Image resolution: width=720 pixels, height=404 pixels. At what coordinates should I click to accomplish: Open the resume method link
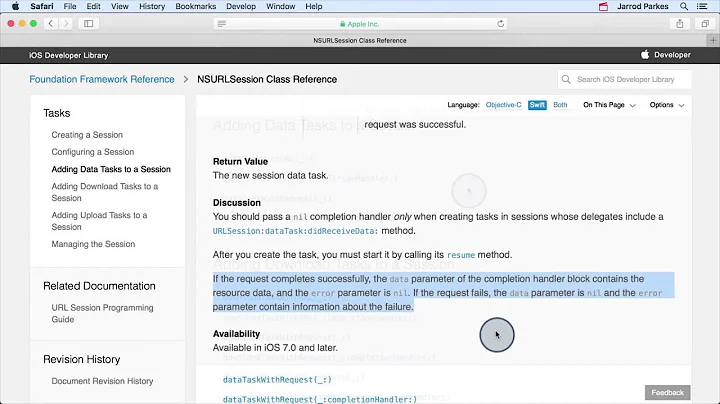(461, 255)
